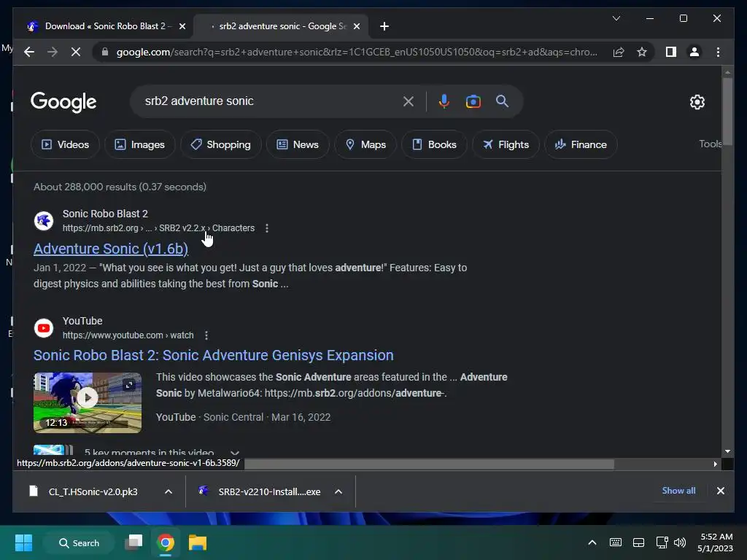Clear the search query text
747x560 pixels.
click(409, 101)
